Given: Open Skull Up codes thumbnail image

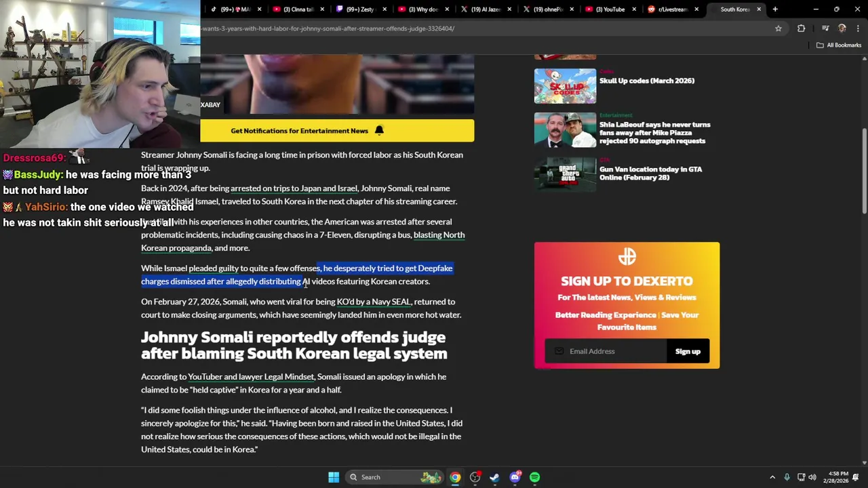Looking at the screenshot, I should (565, 86).
